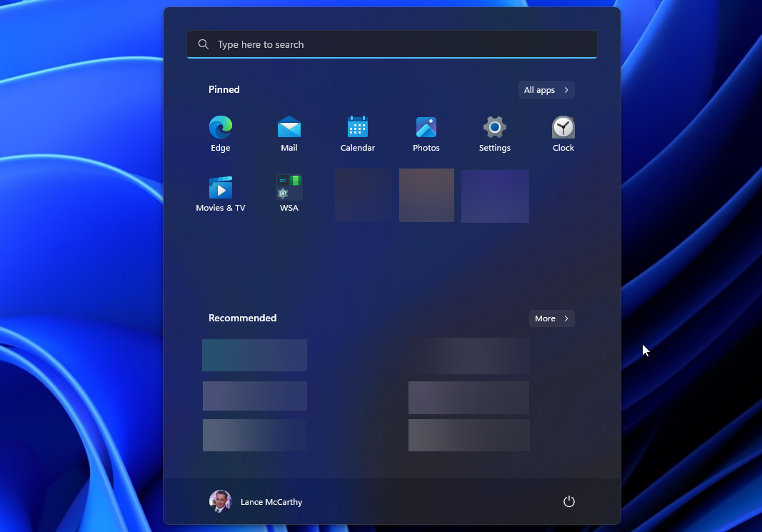
Task: Launch the Mail app
Action: [x=289, y=133]
